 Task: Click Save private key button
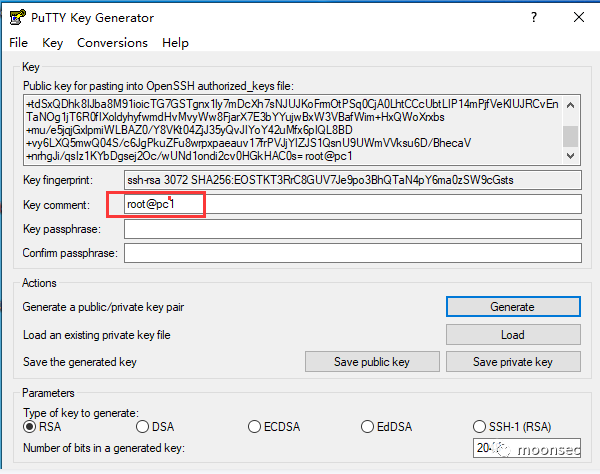pos(513,362)
